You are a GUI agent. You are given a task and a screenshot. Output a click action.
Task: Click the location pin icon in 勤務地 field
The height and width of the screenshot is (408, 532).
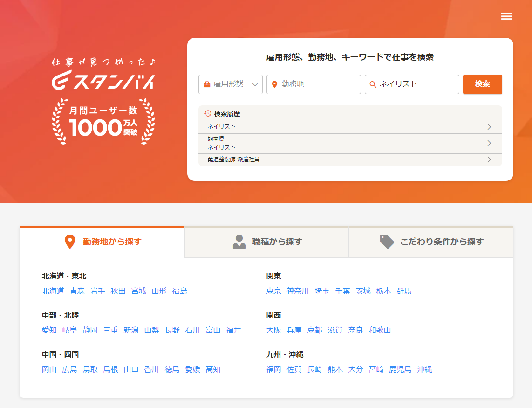point(274,84)
